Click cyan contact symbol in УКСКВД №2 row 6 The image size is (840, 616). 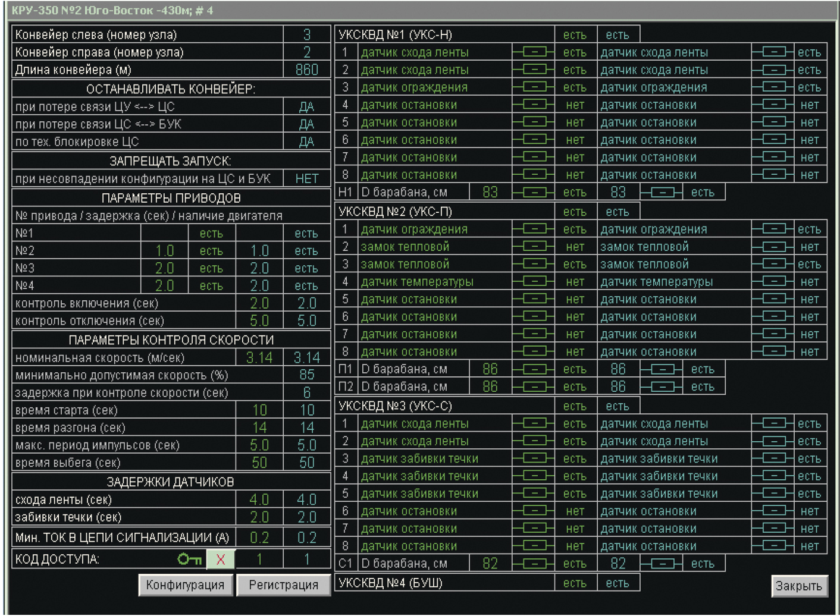773,317
